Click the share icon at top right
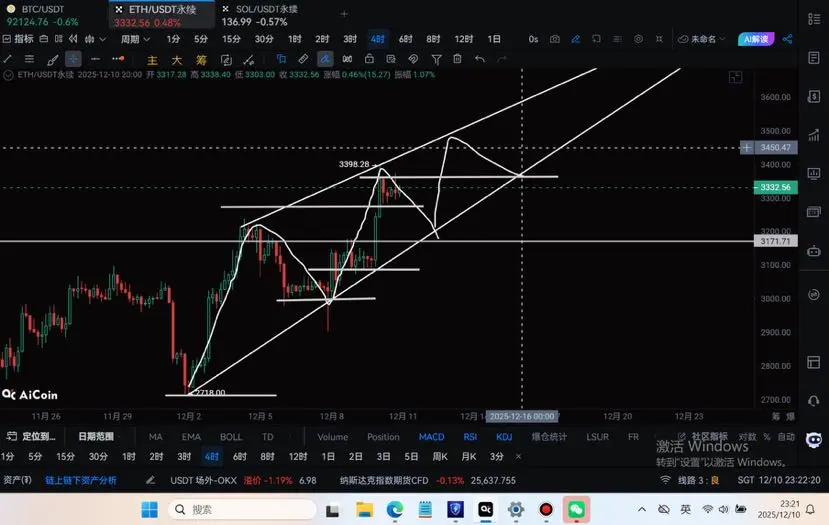The height and width of the screenshot is (525, 829). click(787, 39)
